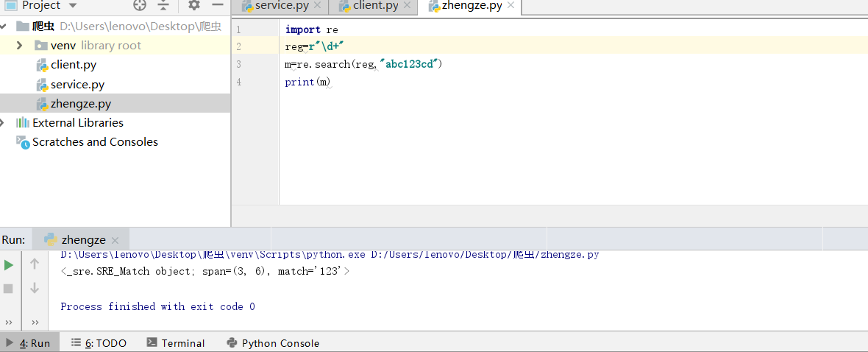The width and height of the screenshot is (868, 352).
Task: Open the 4: Run tool window
Action: (x=28, y=343)
